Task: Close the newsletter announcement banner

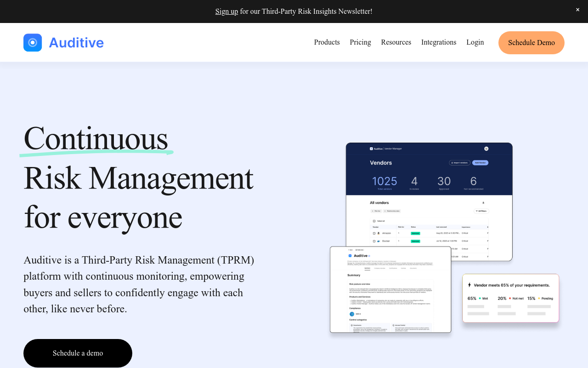Action: 577,10
